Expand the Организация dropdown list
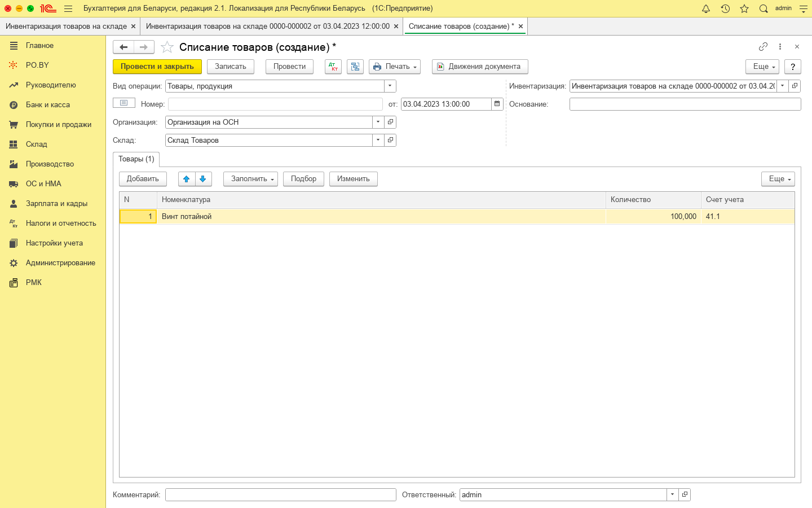 [378, 122]
